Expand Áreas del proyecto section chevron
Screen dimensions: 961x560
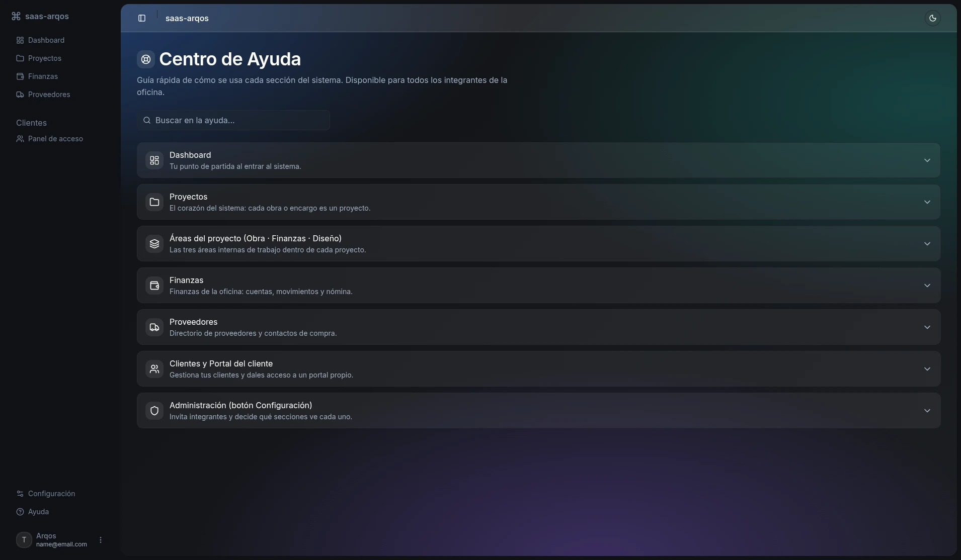927,244
